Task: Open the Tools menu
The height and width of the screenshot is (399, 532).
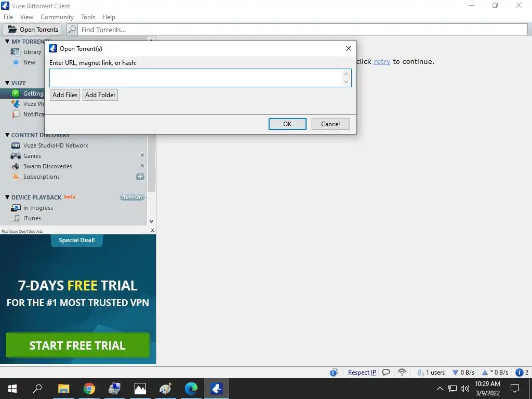Action: click(x=88, y=17)
